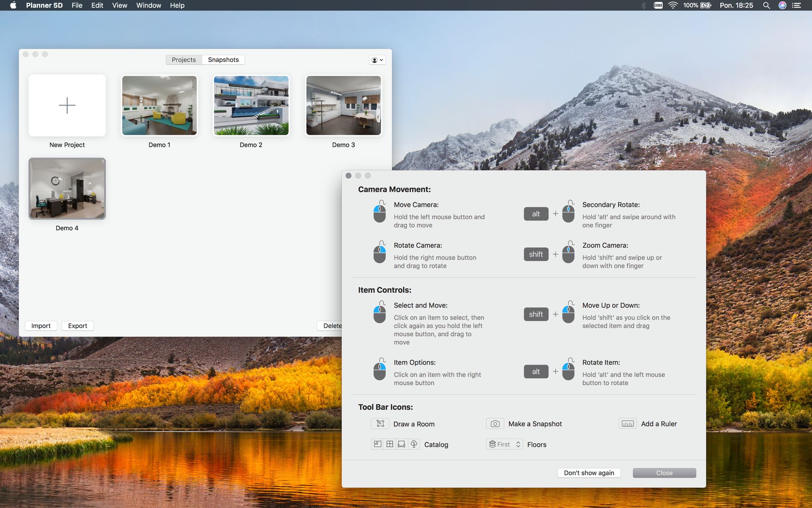Open the user account dropdown
812x508 pixels.
coord(377,60)
